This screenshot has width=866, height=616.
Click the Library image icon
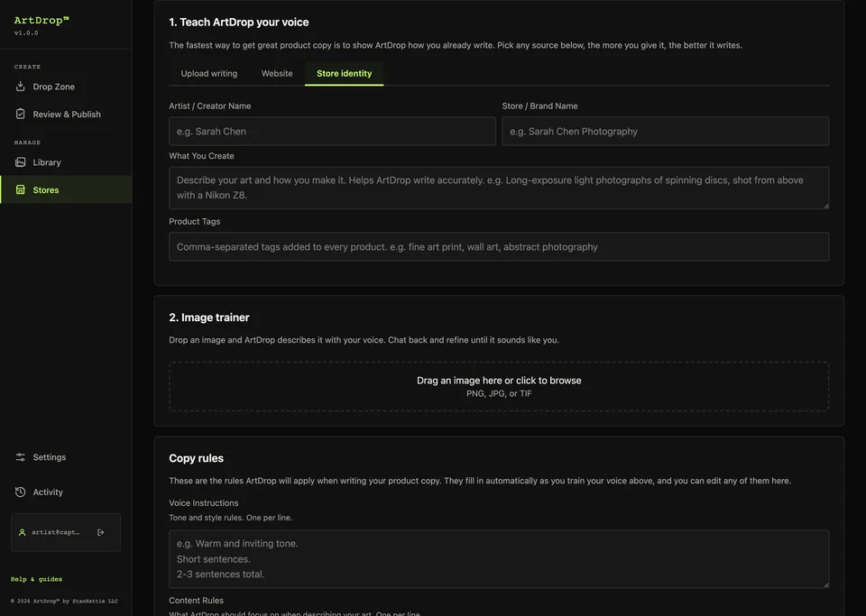point(21,161)
